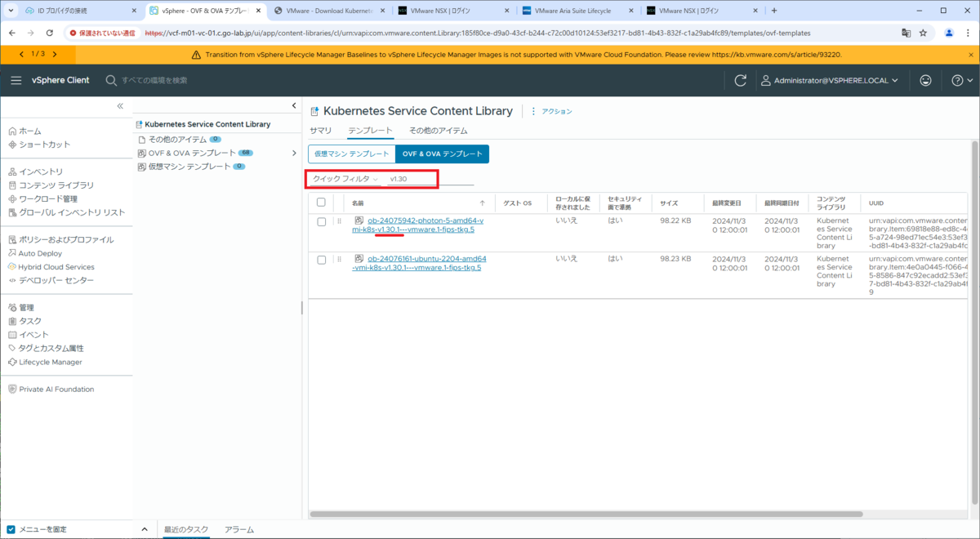Open the Administrator@VSPHERE.LOCAL user menu

(x=830, y=80)
